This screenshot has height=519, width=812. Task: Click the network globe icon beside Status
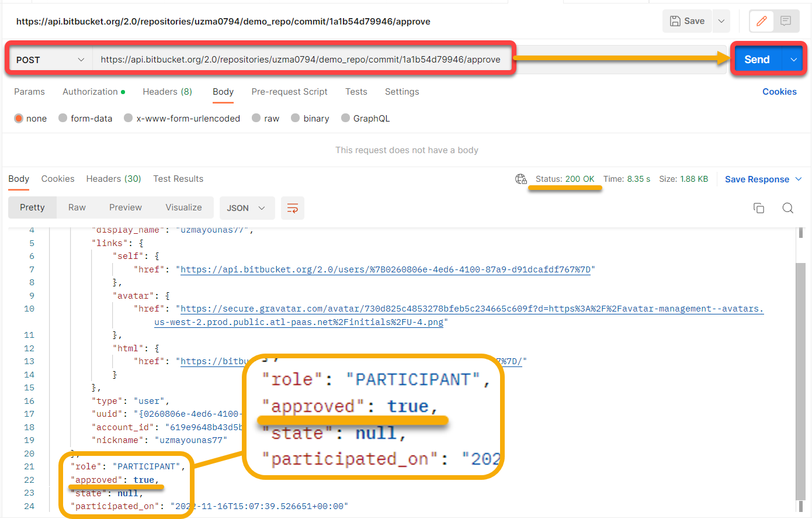521,179
